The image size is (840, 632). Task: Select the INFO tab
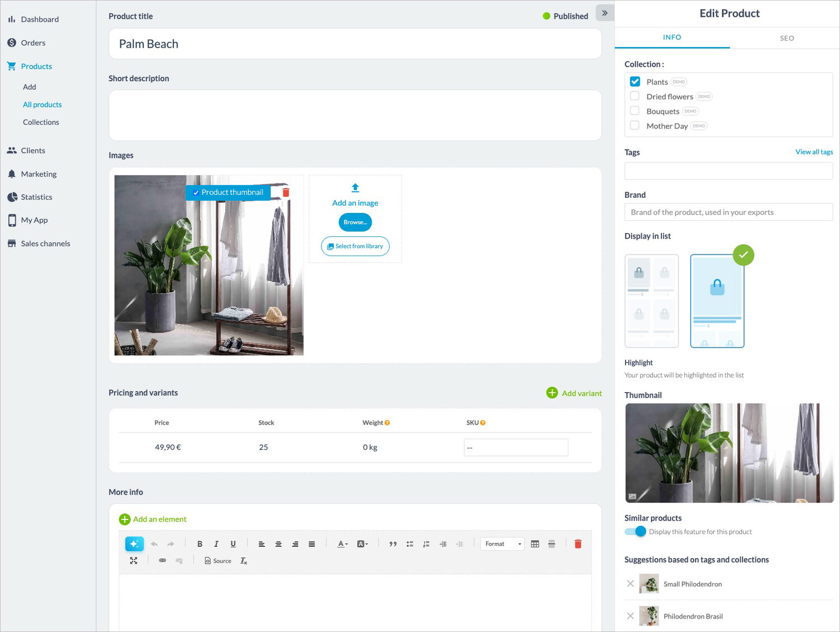tap(672, 37)
